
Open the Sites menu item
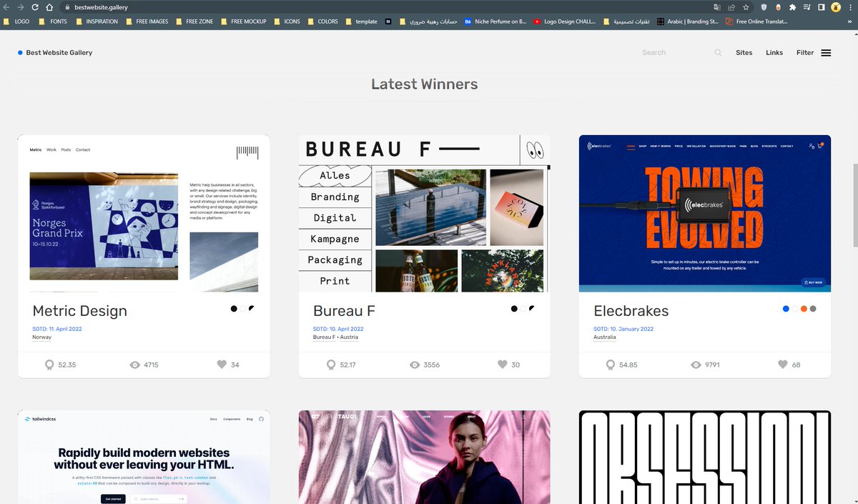[744, 53]
